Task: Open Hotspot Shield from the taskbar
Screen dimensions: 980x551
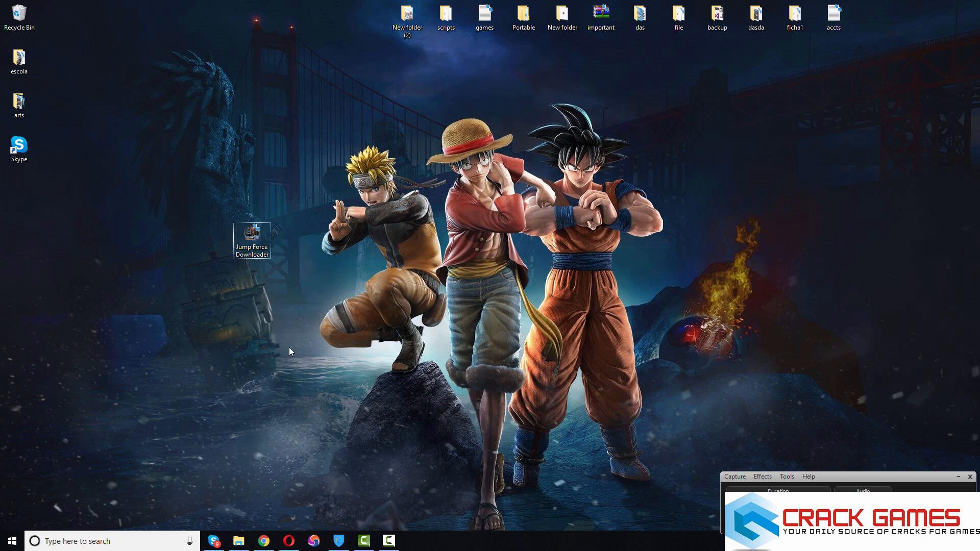Action: 338,541
